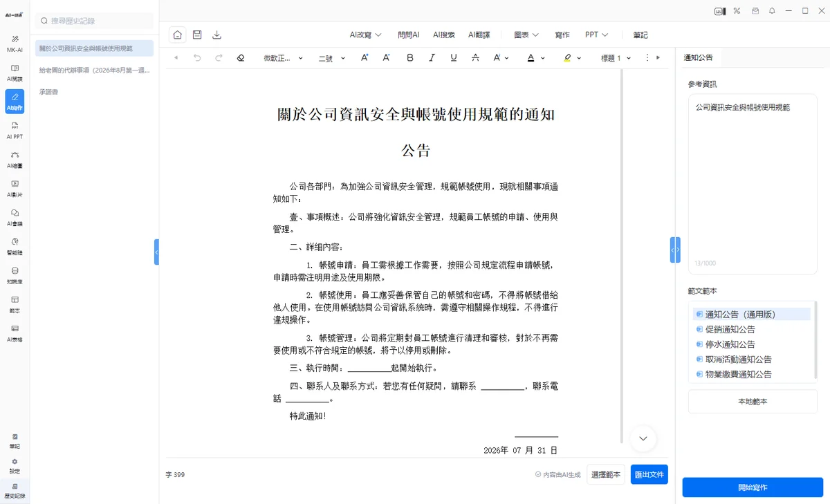
Task: Toggle right panel with blue handle
Action: [675, 250]
